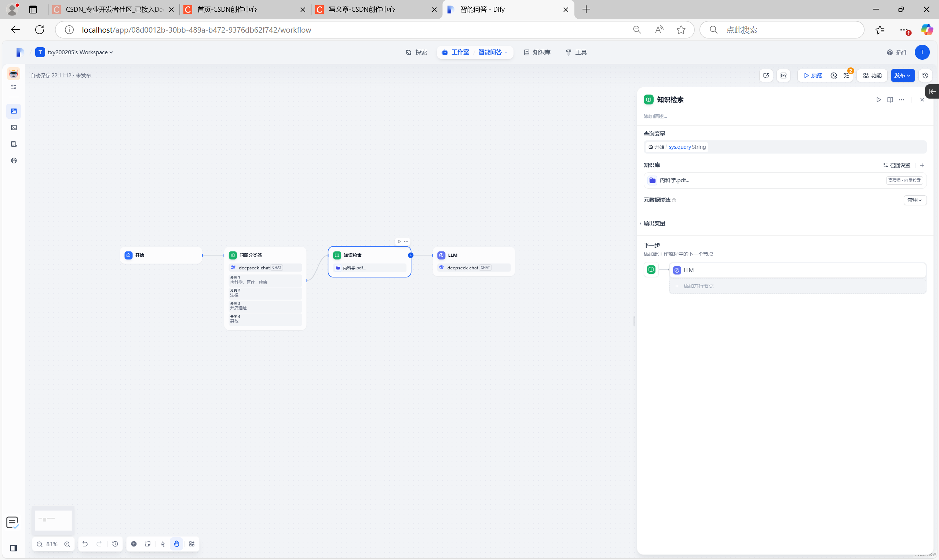939x560 pixels.
Task: Click the 添加描述 description field
Action: (x=655, y=116)
